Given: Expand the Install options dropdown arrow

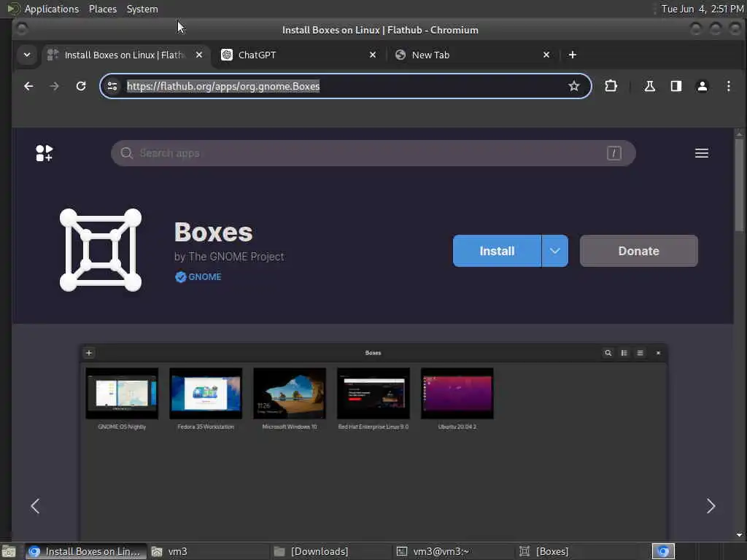Looking at the screenshot, I should click(555, 251).
